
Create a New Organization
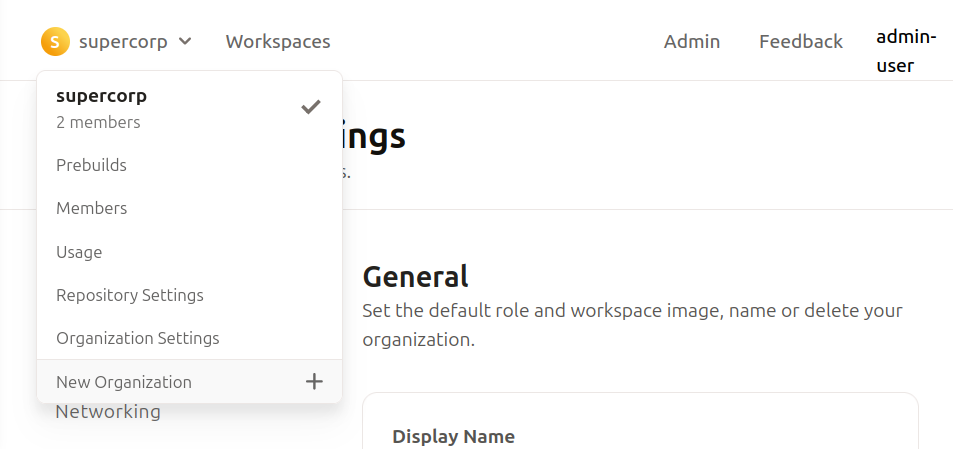[x=190, y=382]
